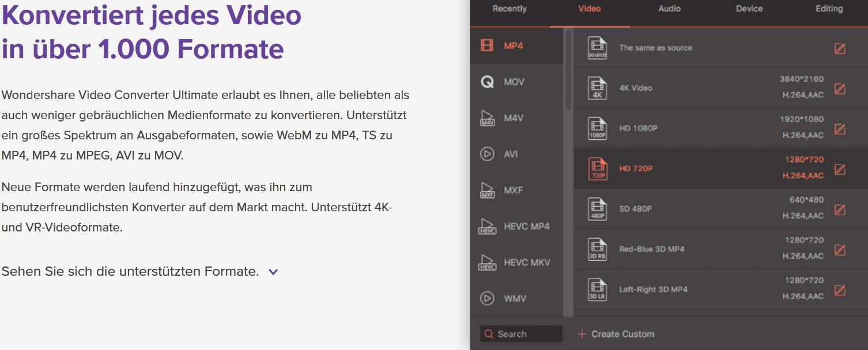
Task: Expand the supported formats chevron
Action: pos(273,272)
